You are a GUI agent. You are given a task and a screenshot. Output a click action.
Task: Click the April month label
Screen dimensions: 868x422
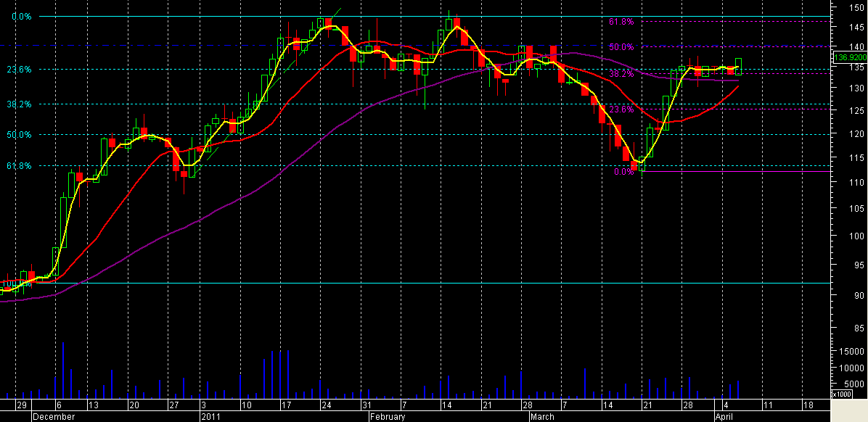[x=725, y=416]
